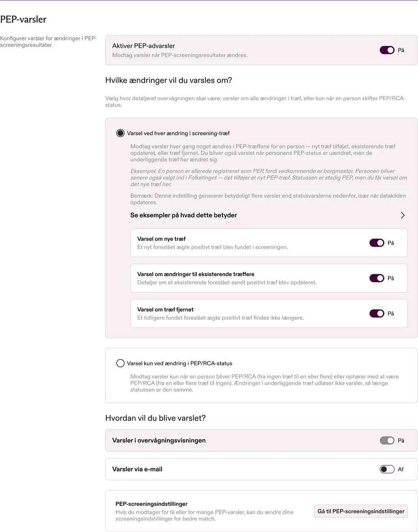This screenshot has width=418, height=532.
Task: Disable the Aktiver PEP-advarsler switch
Action: click(387, 50)
